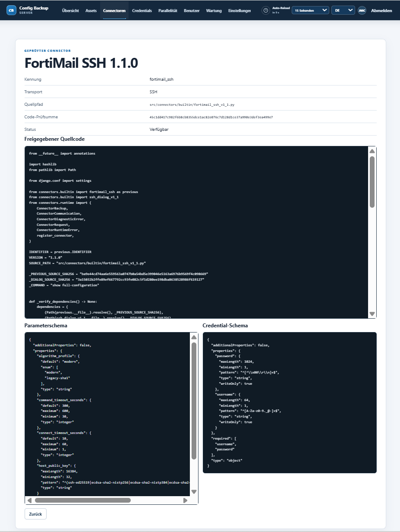Click the GEPRÜFTER CONNECTOR label
The image size is (400, 532).
[x=47, y=51]
